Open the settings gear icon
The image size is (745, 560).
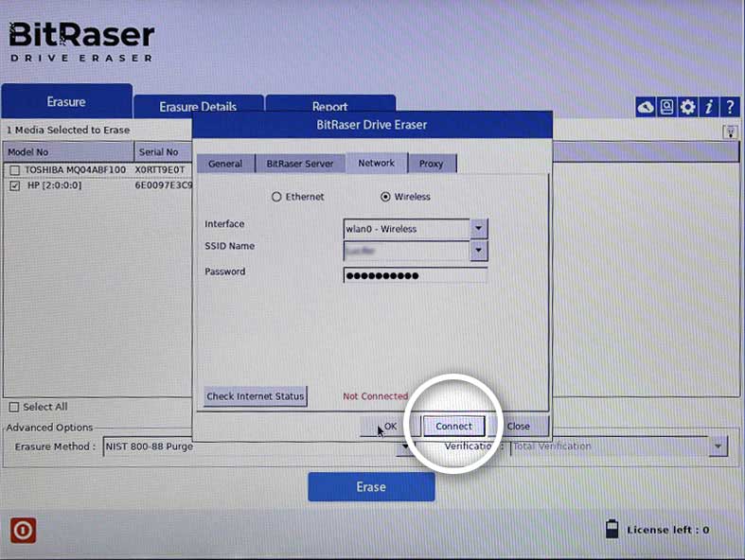coord(687,107)
